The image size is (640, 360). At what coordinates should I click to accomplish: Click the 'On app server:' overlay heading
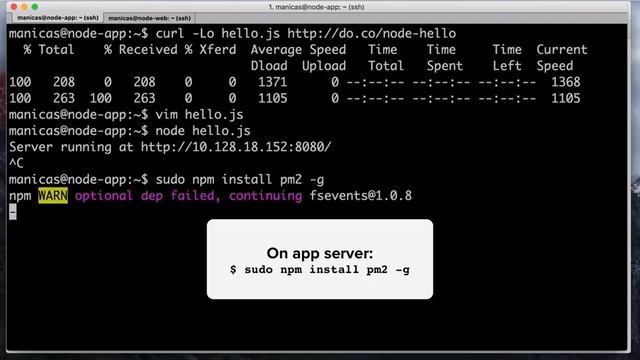[x=320, y=253]
